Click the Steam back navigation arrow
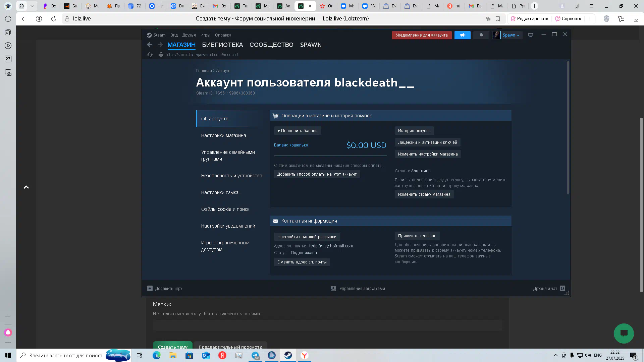 [x=150, y=45]
